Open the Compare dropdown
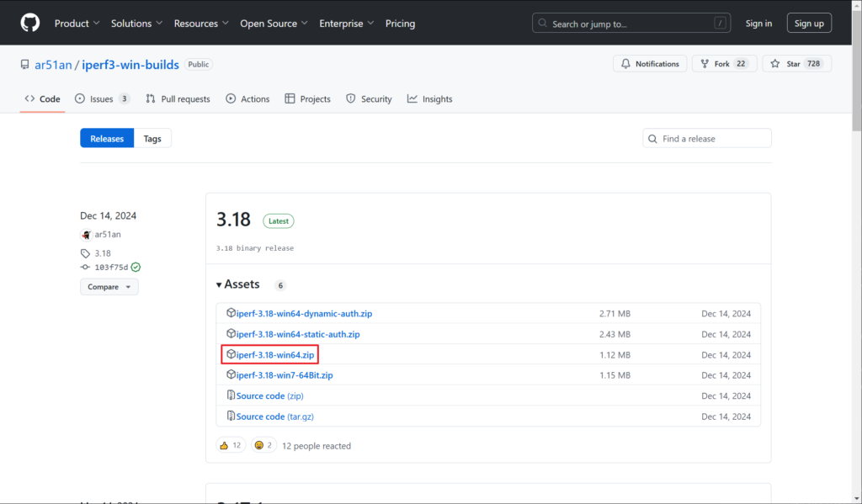Screen dimensions: 862x504 [109, 287]
